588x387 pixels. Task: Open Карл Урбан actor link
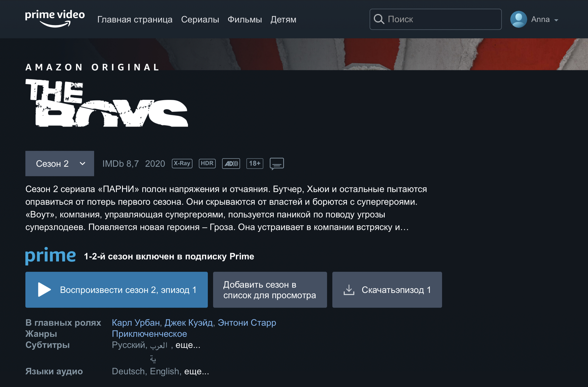pyautogui.click(x=136, y=323)
